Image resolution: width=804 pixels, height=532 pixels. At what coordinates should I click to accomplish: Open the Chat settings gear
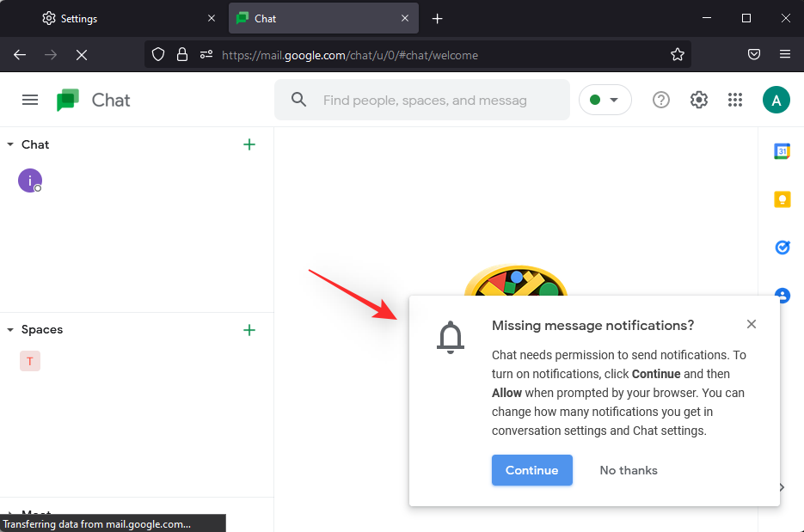click(x=698, y=100)
